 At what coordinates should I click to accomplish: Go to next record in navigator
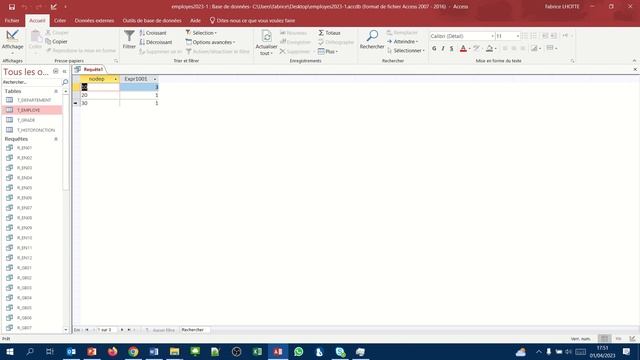(x=122, y=330)
